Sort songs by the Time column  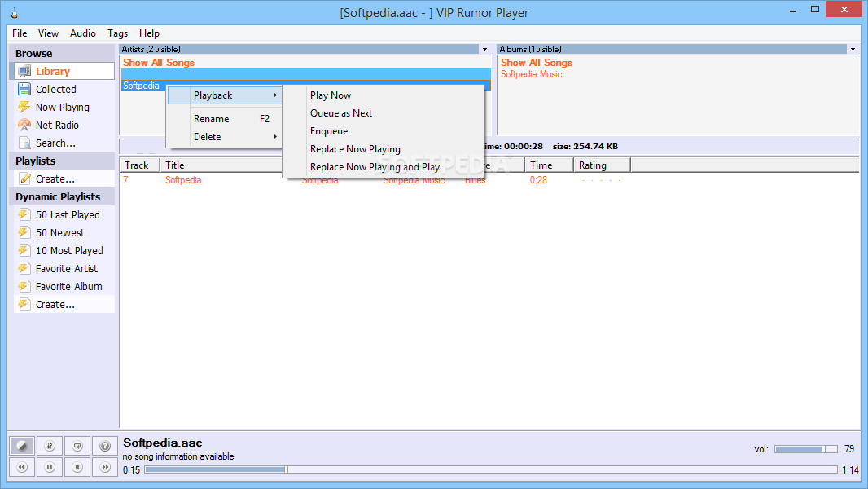(x=549, y=165)
